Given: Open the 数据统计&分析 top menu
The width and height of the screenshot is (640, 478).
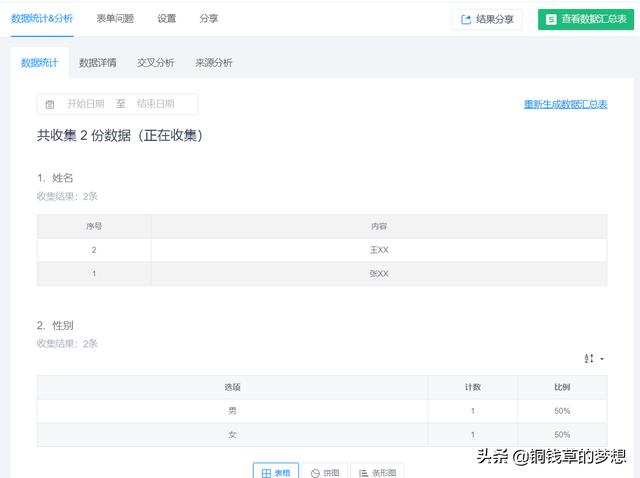Looking at the screenshot, I should click(42, 18).
